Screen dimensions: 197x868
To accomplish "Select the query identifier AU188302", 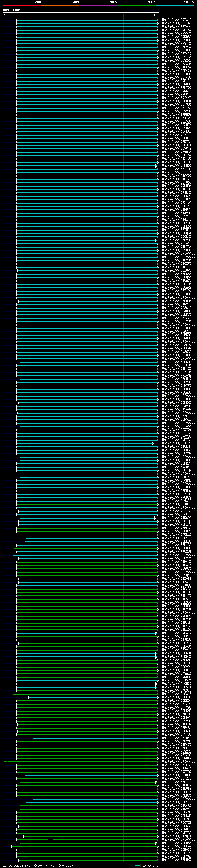I will click(11, 10).
